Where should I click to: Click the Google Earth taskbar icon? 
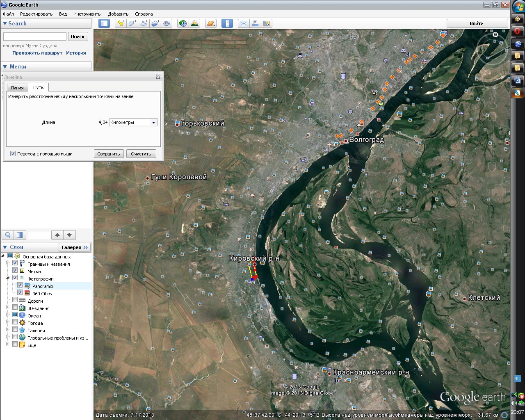[x=518, y=44]
